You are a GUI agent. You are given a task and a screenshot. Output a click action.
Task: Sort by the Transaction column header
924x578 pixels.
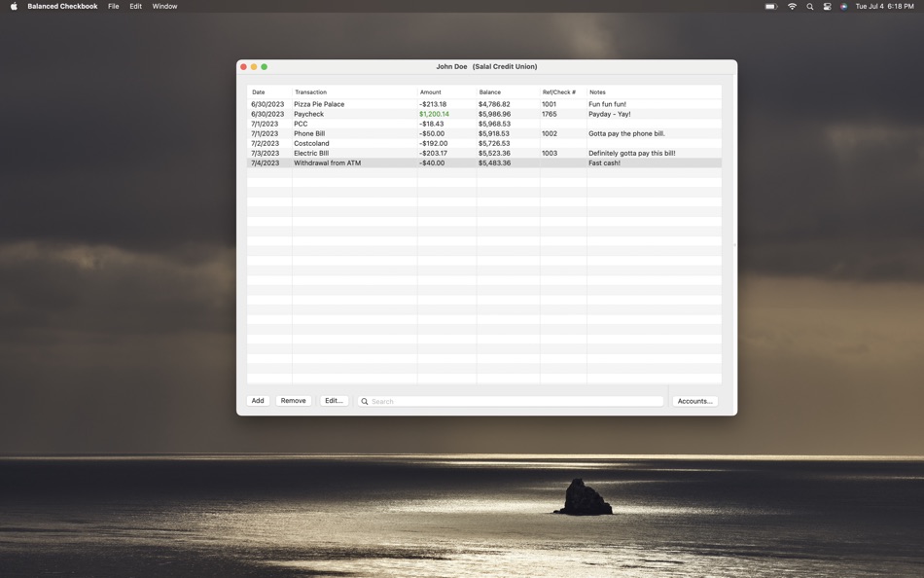coord(354,92)
